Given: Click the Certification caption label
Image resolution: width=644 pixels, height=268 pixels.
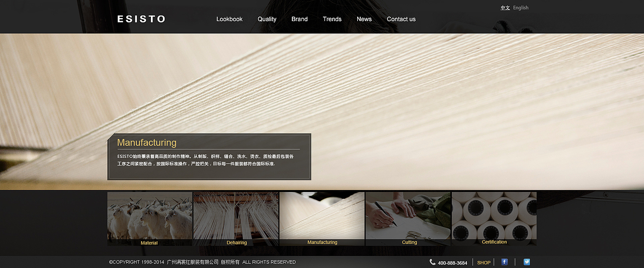Looking at the screenshot, I should (x=495, y=242).
